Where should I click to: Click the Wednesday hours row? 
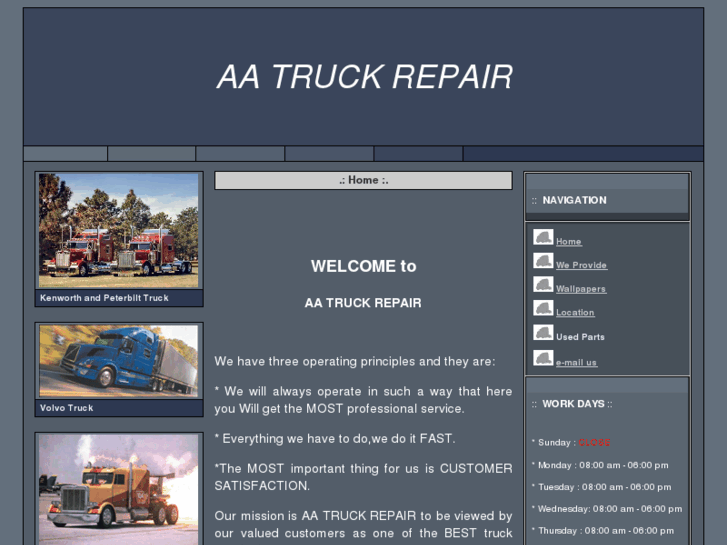(x=607, y=509)
